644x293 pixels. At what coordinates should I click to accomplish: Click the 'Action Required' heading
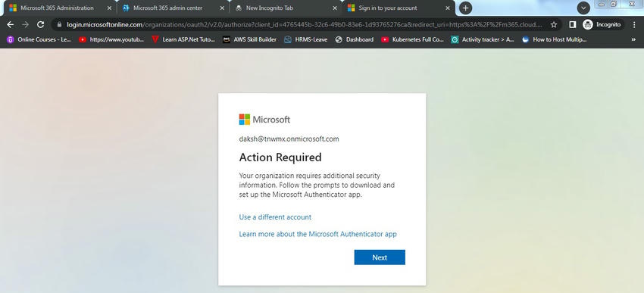tap(280, 157)
